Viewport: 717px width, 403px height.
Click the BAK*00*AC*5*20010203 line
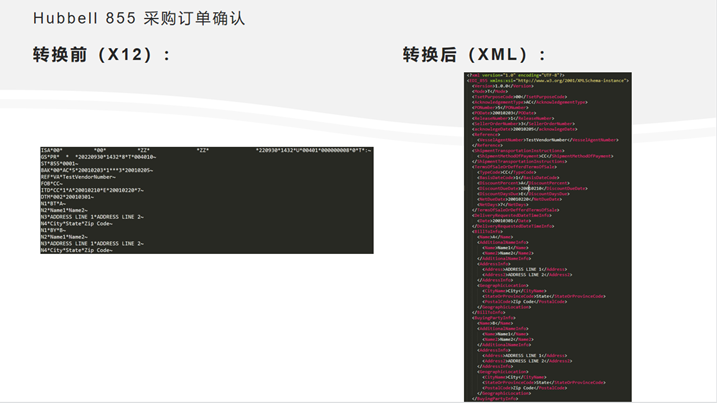pos(97,170)
